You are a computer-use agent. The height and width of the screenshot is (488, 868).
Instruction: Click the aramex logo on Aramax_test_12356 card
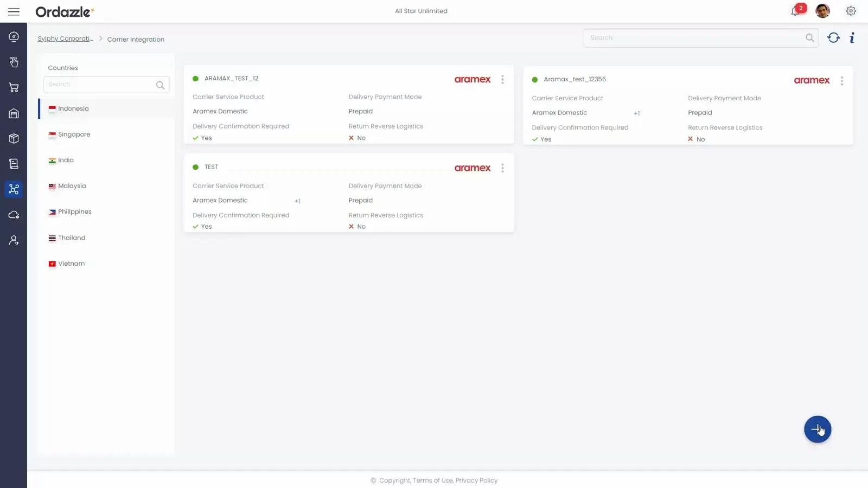(812, 80)
